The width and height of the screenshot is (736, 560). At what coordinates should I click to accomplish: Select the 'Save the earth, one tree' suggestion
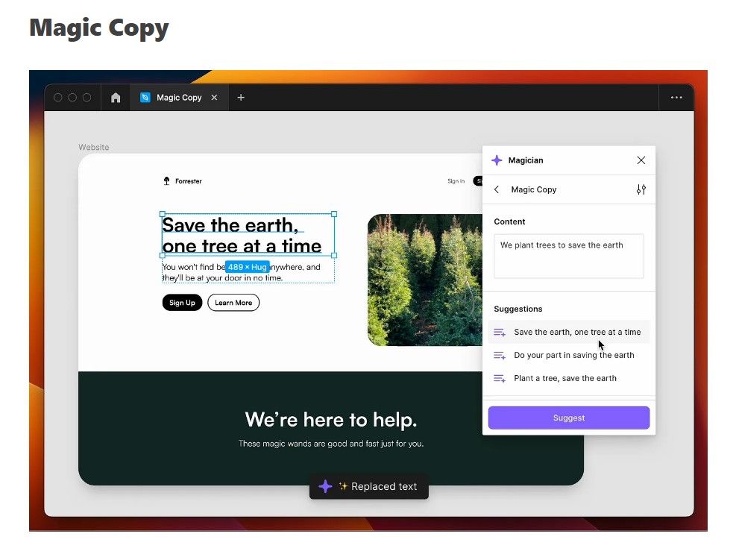click(x=578, y=332)
